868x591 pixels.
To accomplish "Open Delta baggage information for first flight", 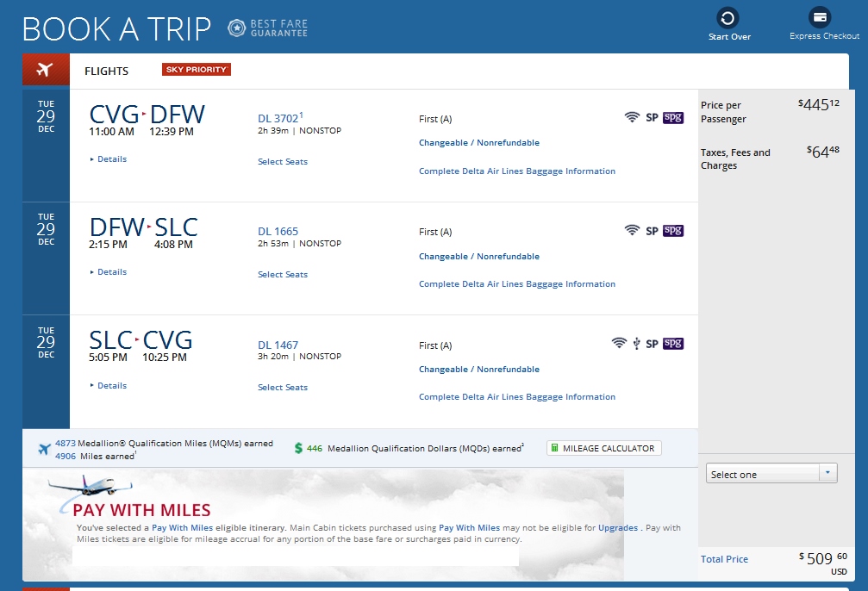I will (x=517, y=171).
